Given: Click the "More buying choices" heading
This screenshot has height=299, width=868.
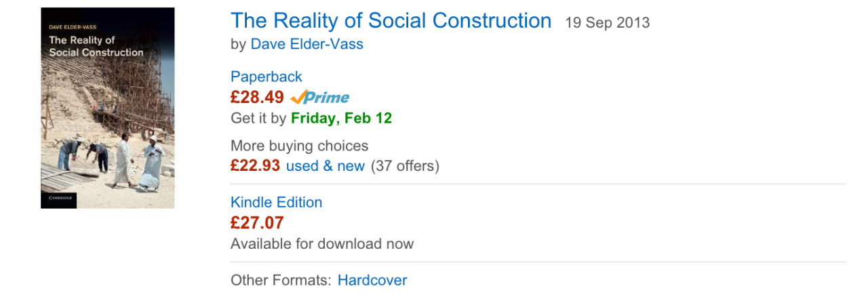Looking at the screenshot, I should [299, 146].
